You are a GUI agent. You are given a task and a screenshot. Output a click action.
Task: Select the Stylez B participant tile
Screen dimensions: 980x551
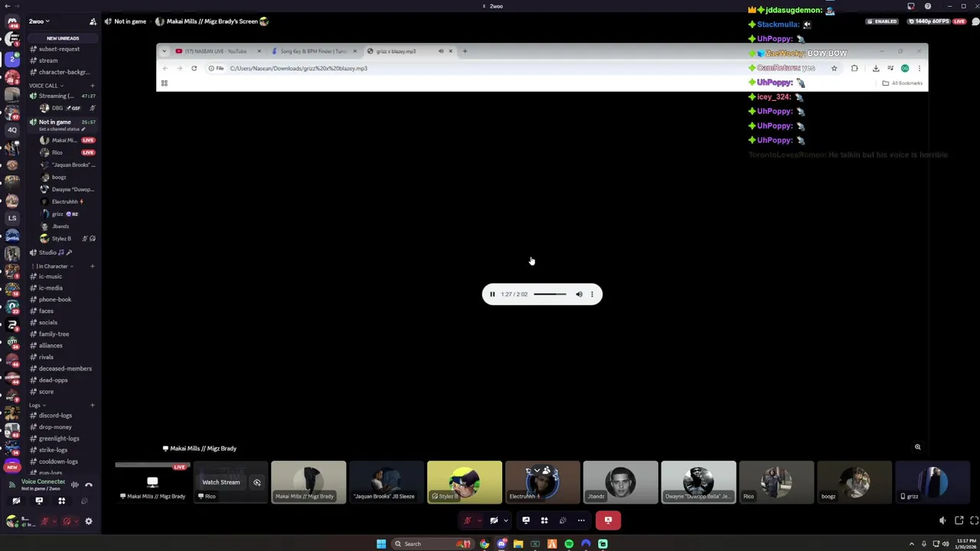465,482
